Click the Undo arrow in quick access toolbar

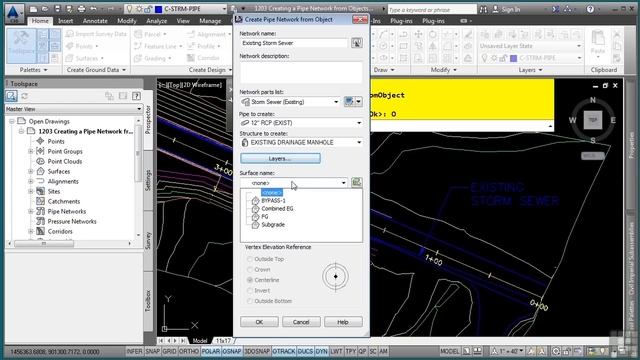pyautogui.click(x=93, y=9)
